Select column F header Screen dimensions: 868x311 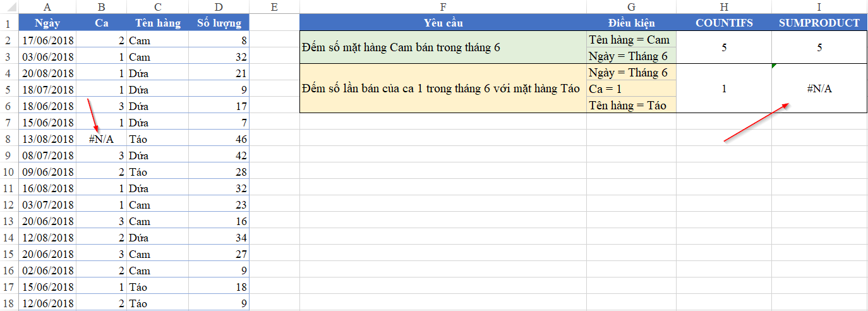443,7
